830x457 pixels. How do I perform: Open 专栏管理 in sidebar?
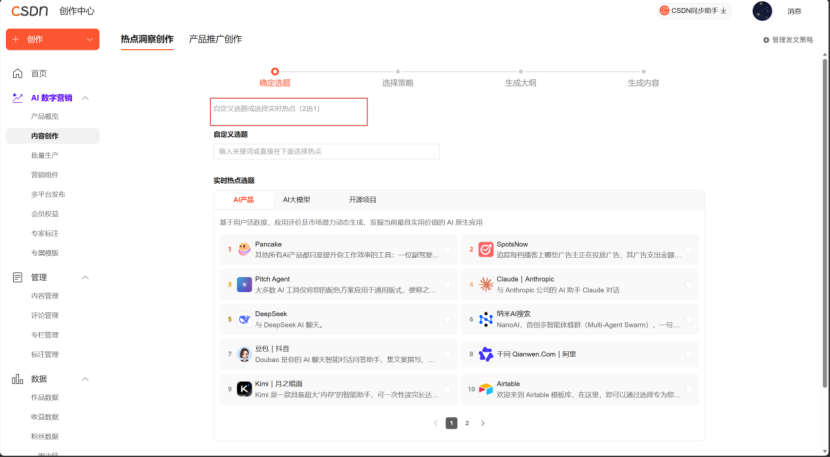(x=44, y=335)
